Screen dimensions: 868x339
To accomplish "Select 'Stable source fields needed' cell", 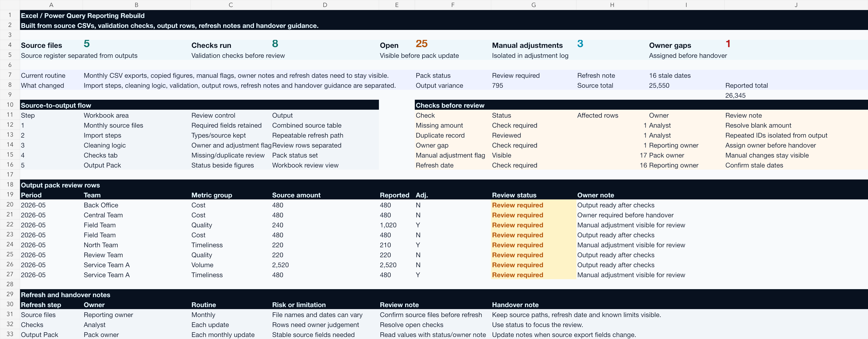I will click(313, 335).
